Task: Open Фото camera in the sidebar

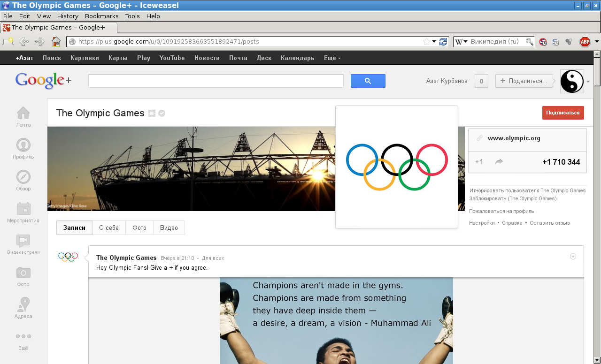Action: [x=23, y=276]
